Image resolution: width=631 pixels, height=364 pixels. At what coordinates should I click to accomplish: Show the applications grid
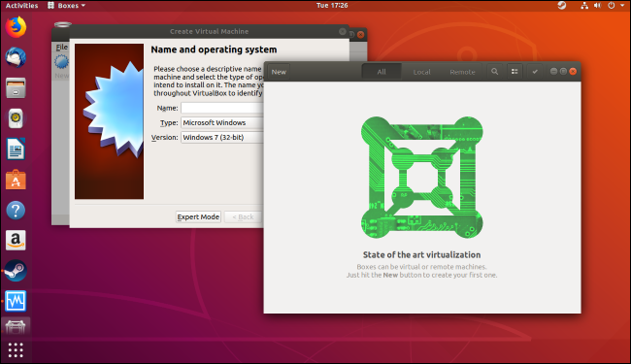coord(16,349)
